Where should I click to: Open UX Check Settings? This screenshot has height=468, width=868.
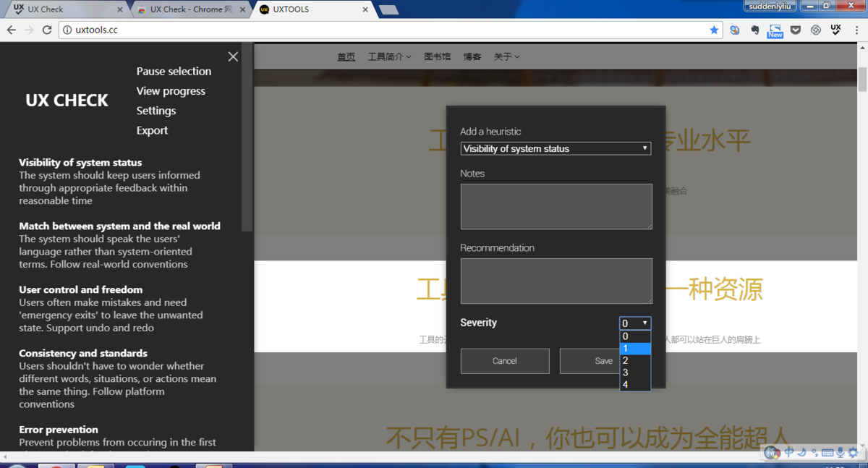point(156,111)
